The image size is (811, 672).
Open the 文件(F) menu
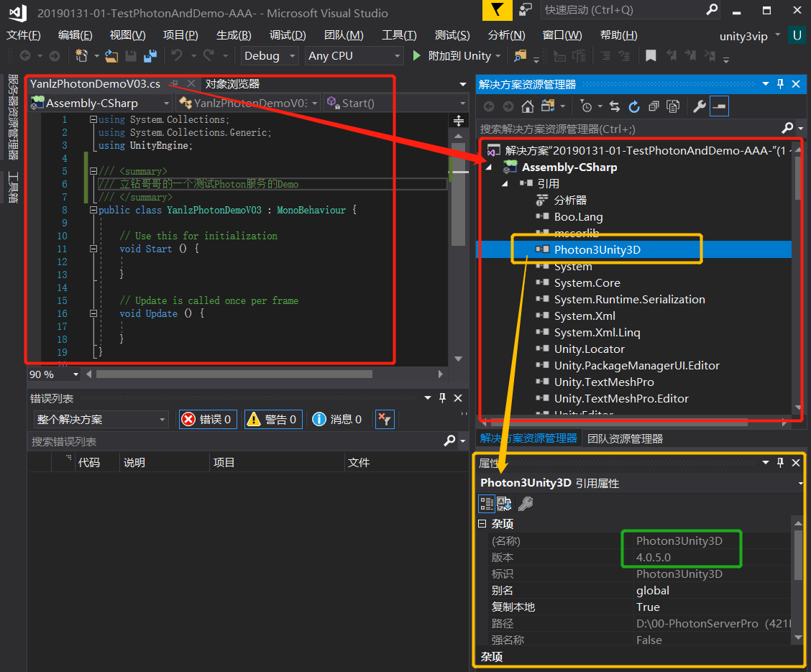(24, 35)
